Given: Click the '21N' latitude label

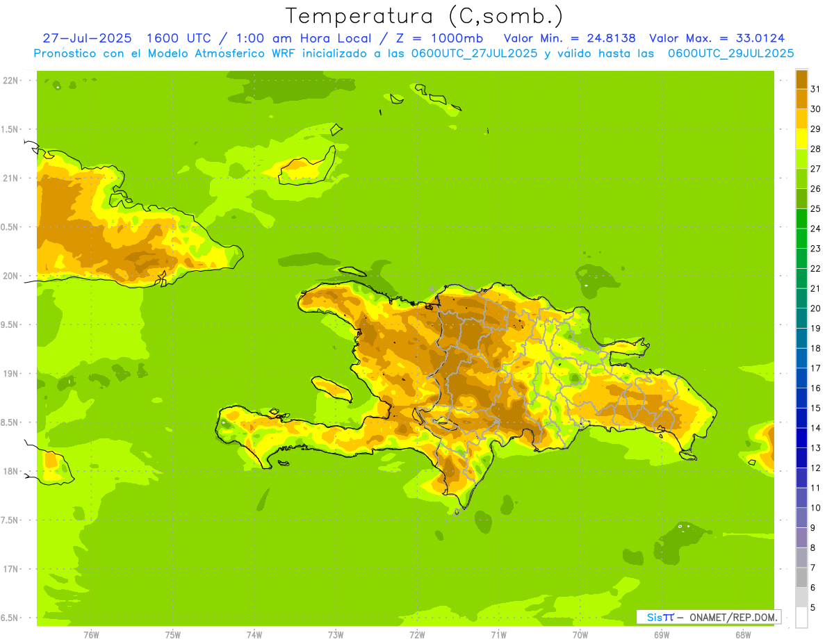Looking at the screenshot, I should click(x=10, y=179).
